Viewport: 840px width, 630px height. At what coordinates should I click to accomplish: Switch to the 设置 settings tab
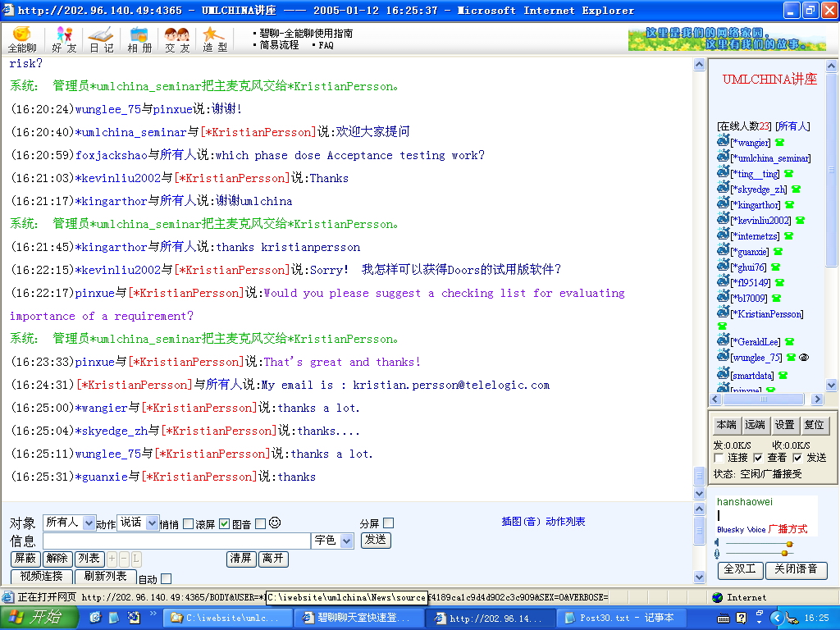click(785, 426)
